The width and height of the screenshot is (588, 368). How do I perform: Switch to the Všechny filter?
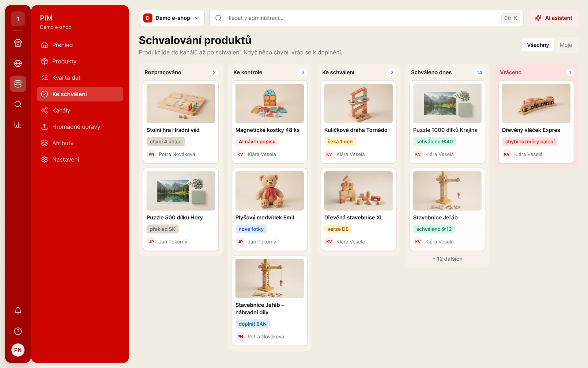[538, 45]
